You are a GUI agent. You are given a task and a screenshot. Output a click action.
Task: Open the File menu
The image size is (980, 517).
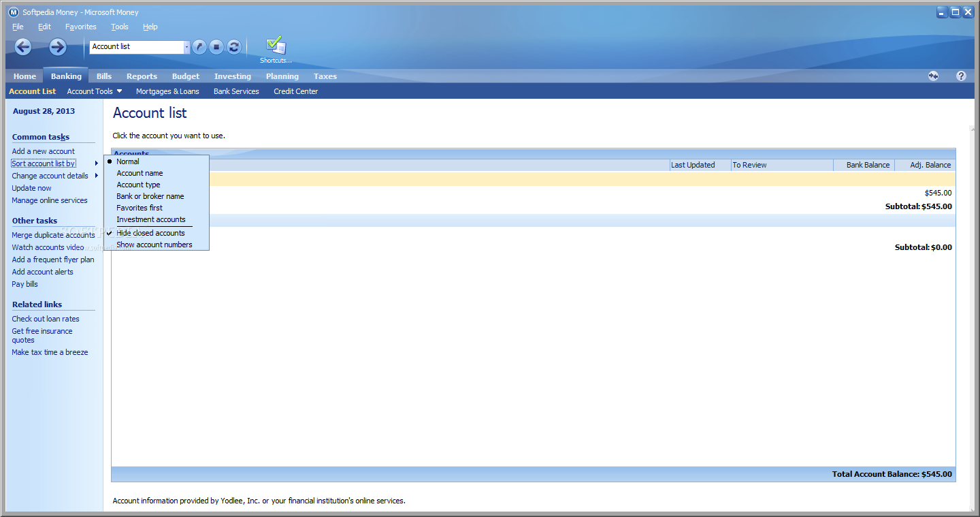tap(18, 27)
